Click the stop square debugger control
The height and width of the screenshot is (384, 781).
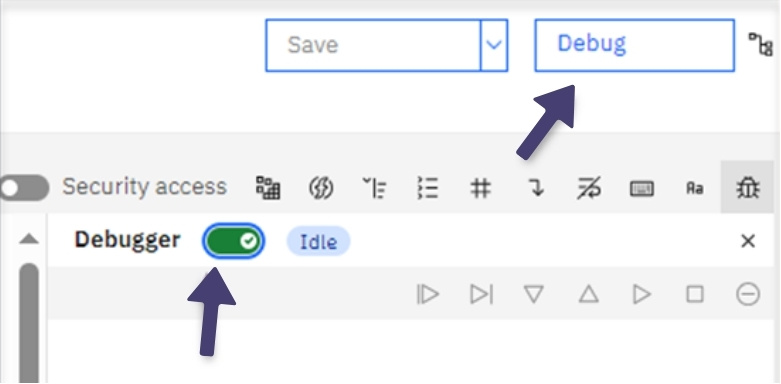tap(695, 294)
